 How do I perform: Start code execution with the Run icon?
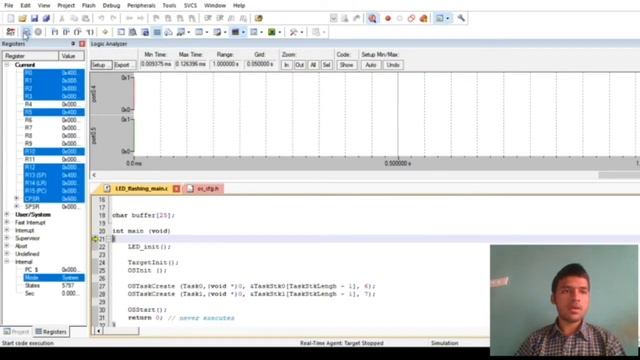tap(26, 32)
